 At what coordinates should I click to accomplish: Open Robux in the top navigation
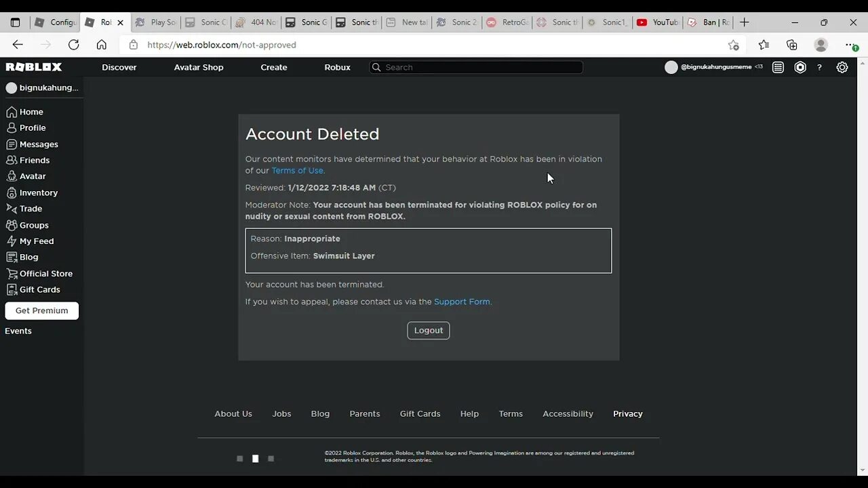tap(337, 67)
